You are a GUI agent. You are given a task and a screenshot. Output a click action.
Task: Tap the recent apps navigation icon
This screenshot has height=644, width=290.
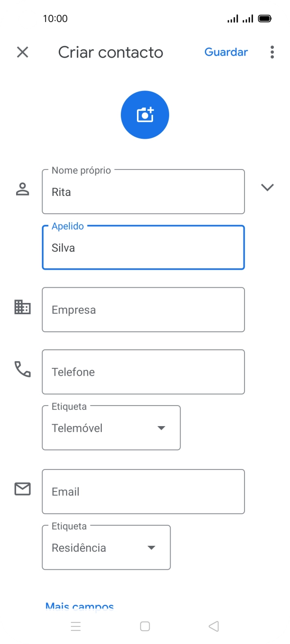pyautogui.click(x=76, y=626)
